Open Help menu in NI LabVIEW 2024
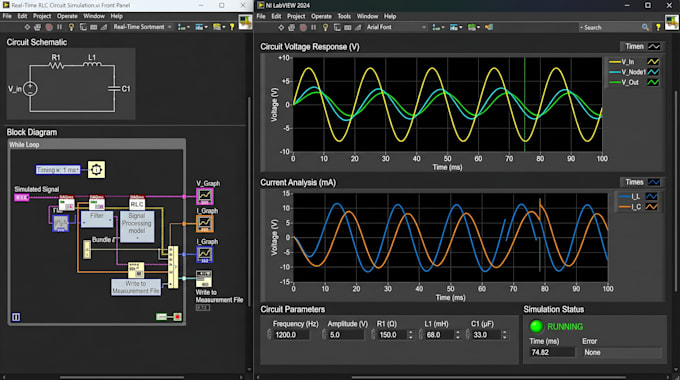680x380 pixels. [x=390, y=16]
